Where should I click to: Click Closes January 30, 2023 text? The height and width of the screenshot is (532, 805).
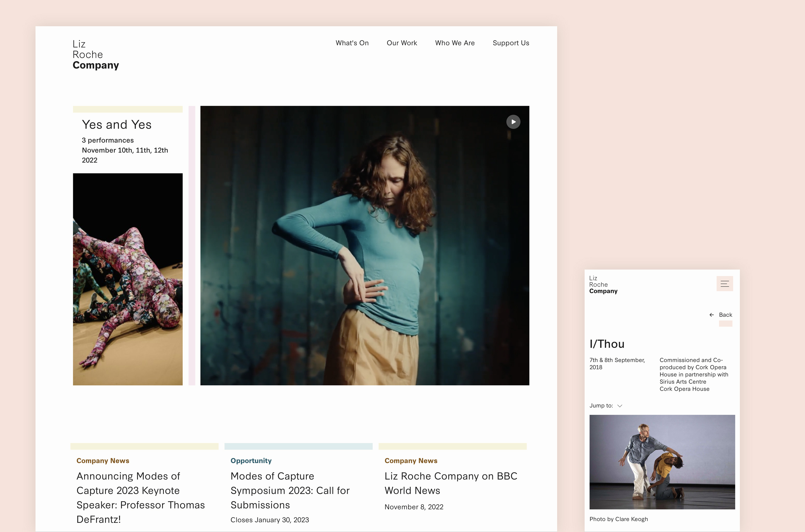point(269,520)
